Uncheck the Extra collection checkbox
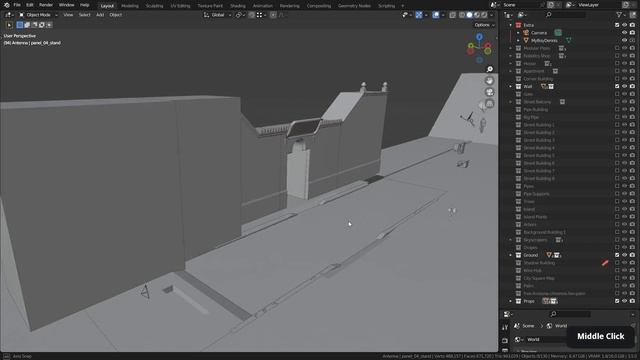Image resolution: width=640 pixels, height=360 pixels. [x=617, y=25]
